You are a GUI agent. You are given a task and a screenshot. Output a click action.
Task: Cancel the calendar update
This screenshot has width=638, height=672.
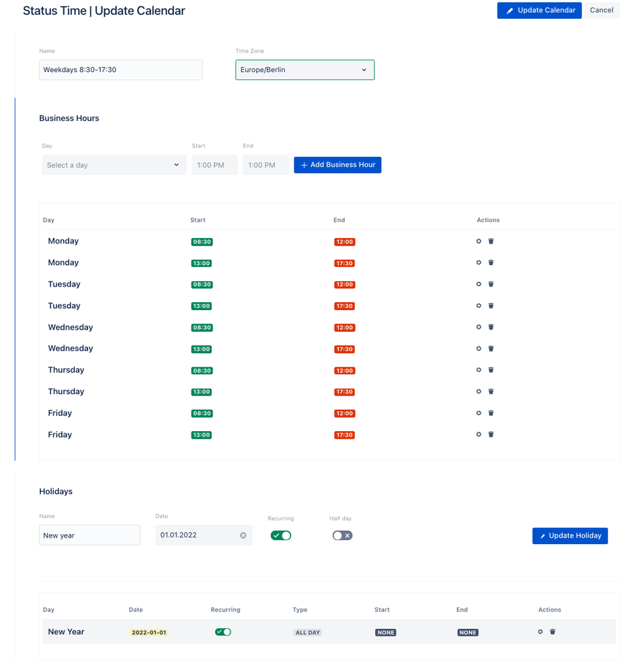pyautogui.click(x=602, y=10)
